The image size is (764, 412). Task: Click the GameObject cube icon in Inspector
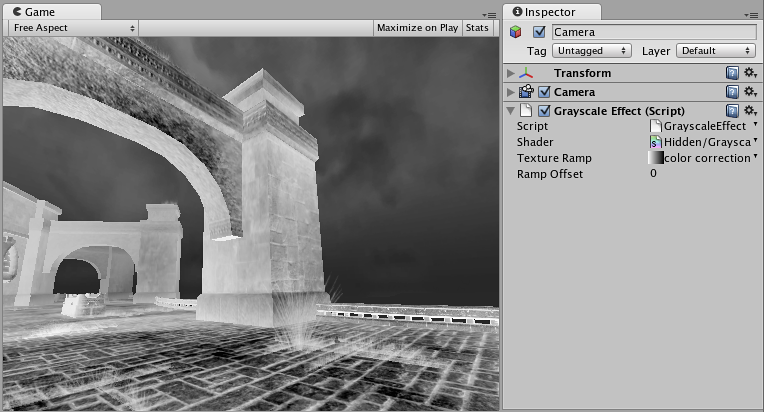pyautogui.click(x=516, y=32)
